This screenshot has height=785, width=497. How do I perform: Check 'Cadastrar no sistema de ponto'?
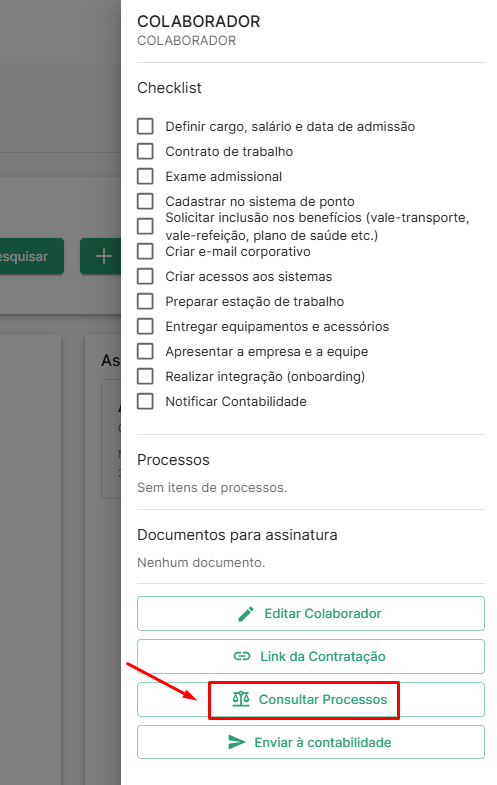145,201
